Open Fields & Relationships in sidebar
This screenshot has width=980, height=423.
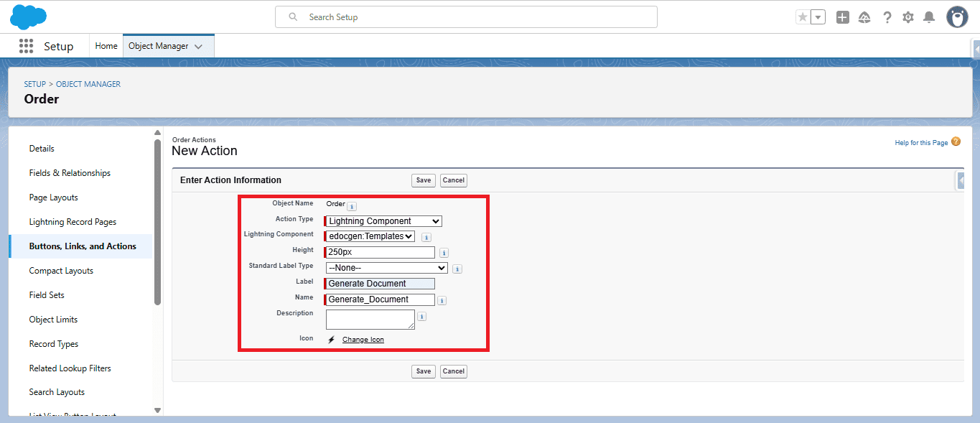point(70,173)
